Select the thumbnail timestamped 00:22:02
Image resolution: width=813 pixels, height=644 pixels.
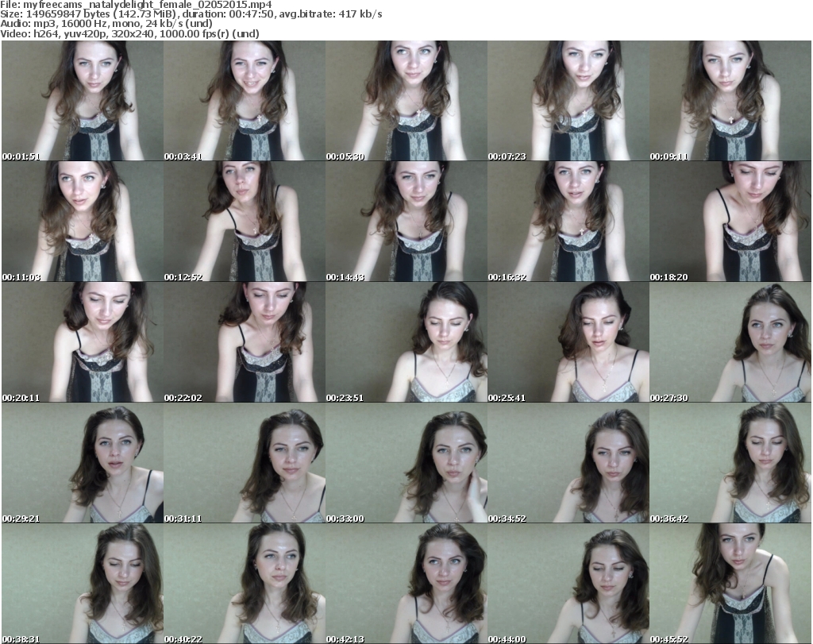(x=245, y=342)
